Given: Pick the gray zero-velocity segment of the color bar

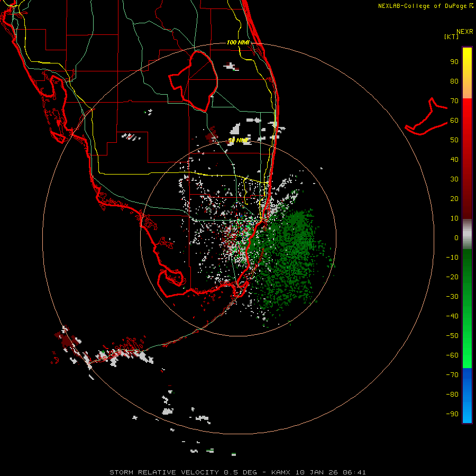Looking at the screenshot, I should 467,234.
